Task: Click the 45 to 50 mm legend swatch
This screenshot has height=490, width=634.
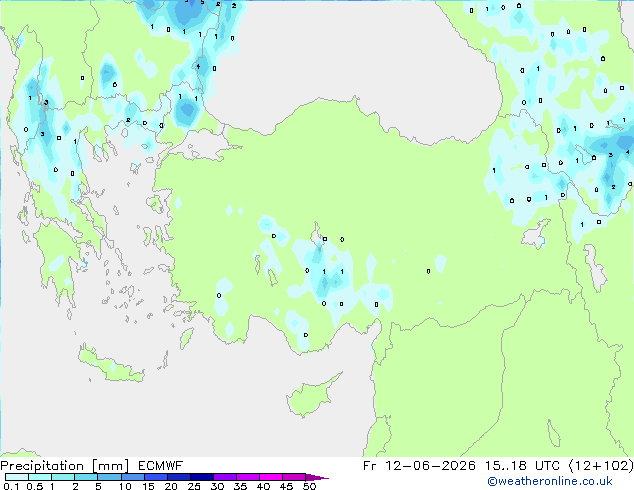Action: [x=294, y=477]
